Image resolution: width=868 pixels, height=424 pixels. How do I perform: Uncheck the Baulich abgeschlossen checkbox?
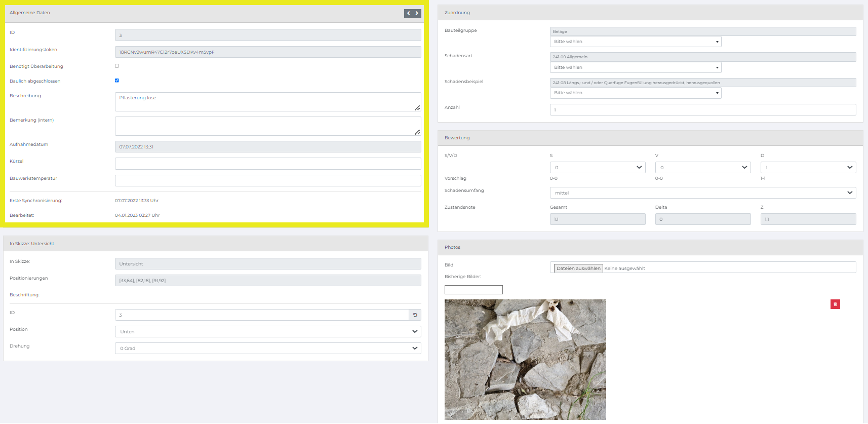(x=117, y=81)
